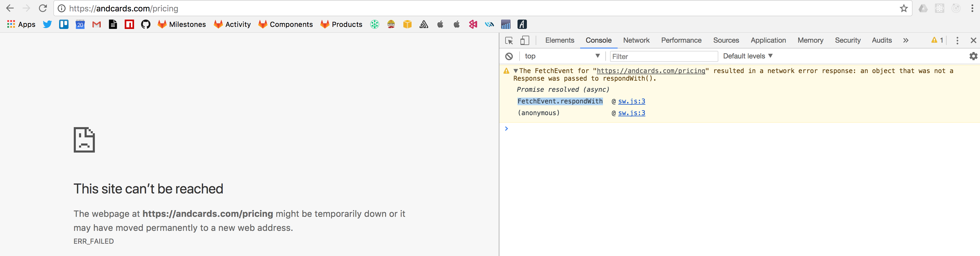The width and height of the screenshot is (980, 256).
Task: Open sw.js:3 link beside FetchEvent.respondWith
Action: click(x=631, y=101)
